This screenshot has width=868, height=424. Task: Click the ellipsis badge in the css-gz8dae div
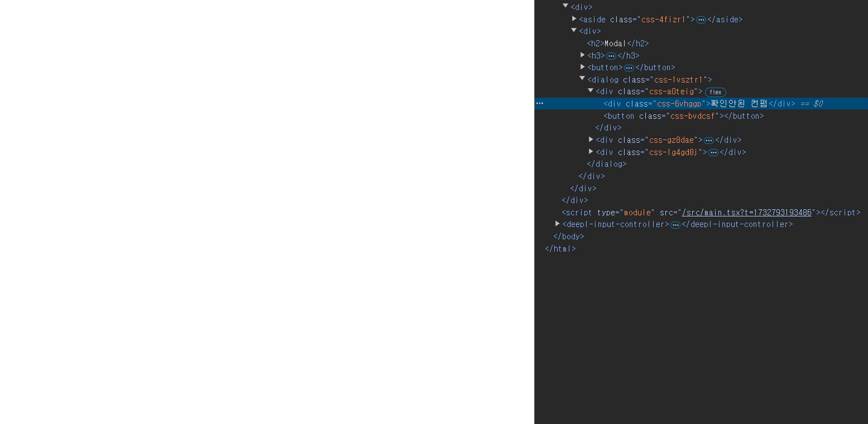(x=709, y=141)
